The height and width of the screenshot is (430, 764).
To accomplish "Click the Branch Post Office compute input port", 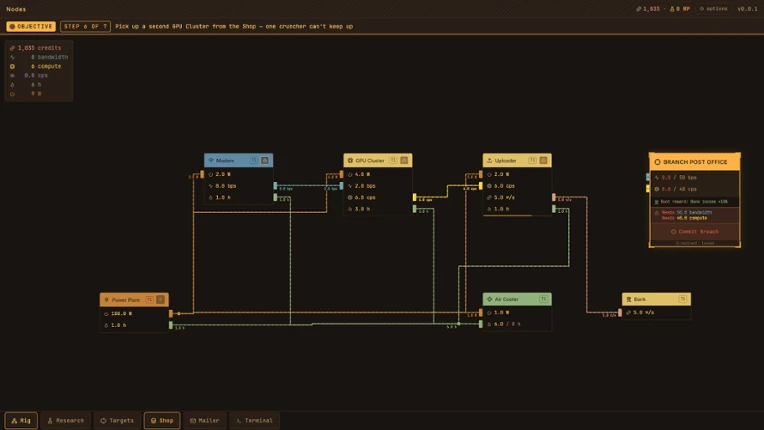I will [x=648, y=188].
